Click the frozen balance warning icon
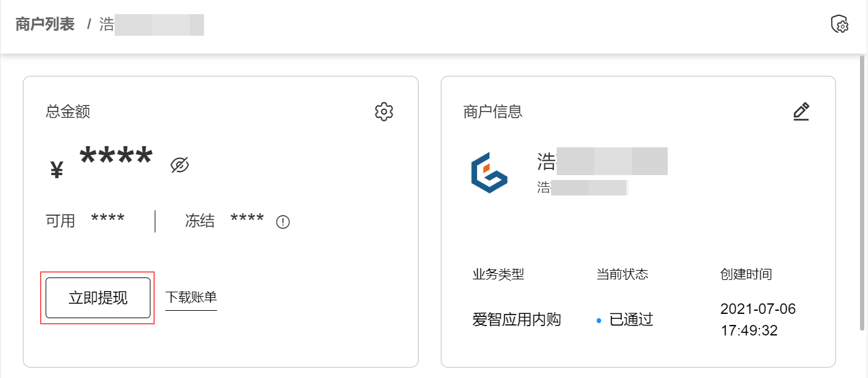This screenshot has height=378, width=868. point(283,221)
